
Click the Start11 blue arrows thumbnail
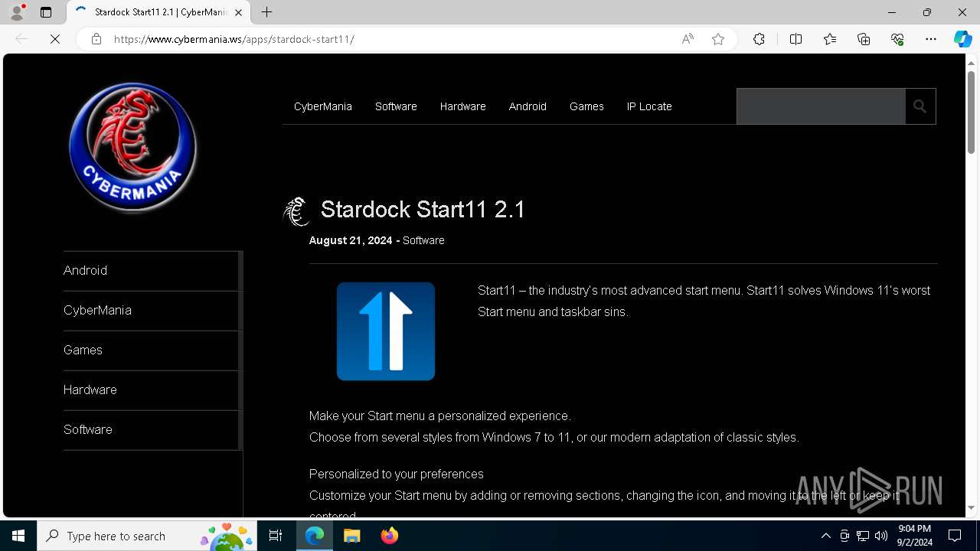point(386,331)
